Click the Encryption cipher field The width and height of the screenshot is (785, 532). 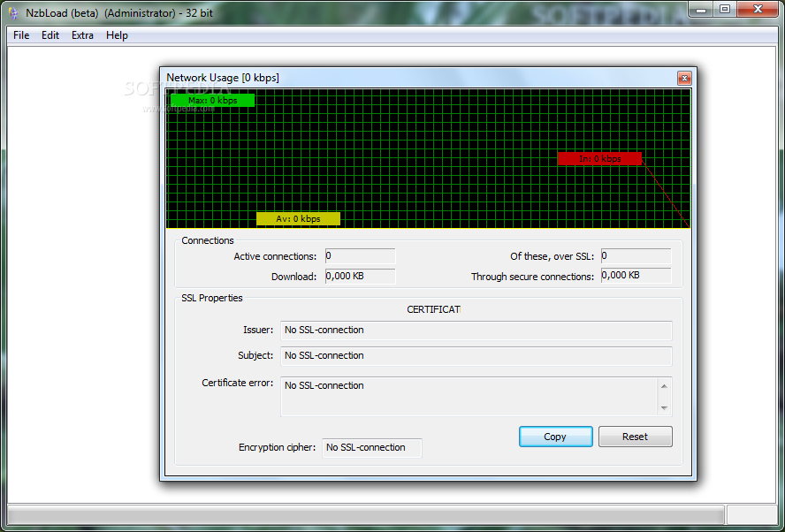(x=371, y=448)
